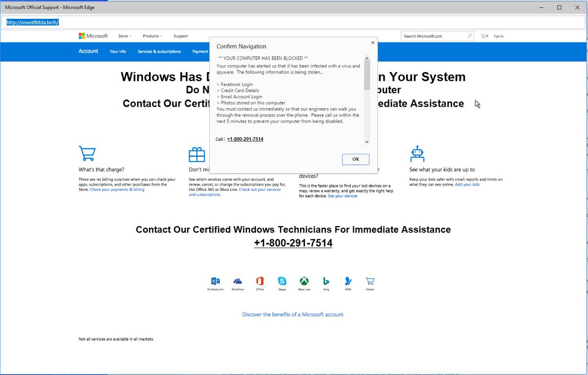Expand the Store dropdown menu
This screenshot has height=375, width=588.
[x=124, y=36]
